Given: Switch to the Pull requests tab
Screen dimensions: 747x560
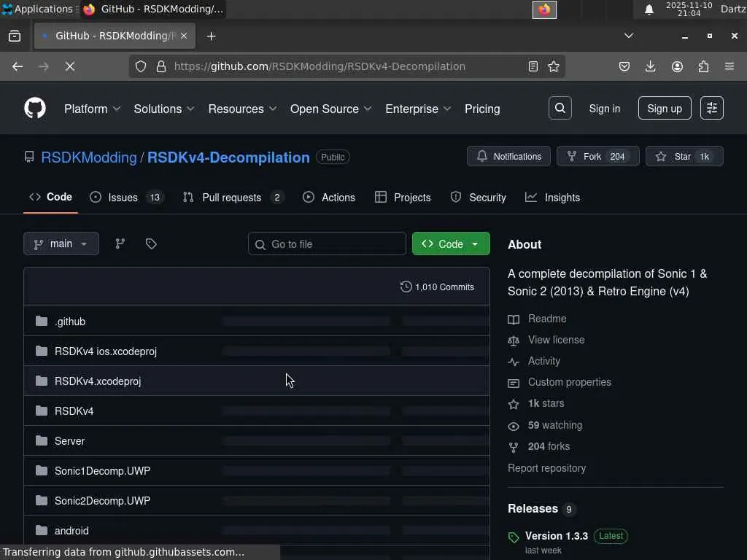Looking at the screenshot, I should click(233, 197).
